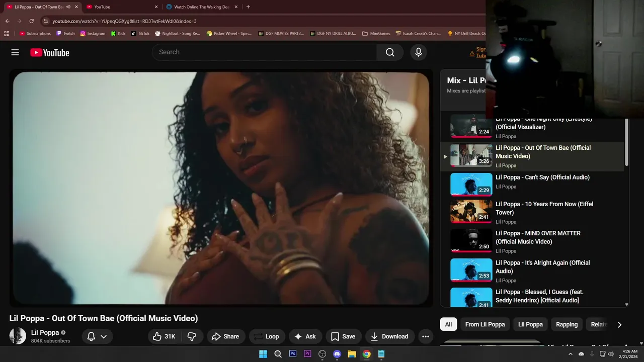Show hidden system tray icons

click(570, 354)
